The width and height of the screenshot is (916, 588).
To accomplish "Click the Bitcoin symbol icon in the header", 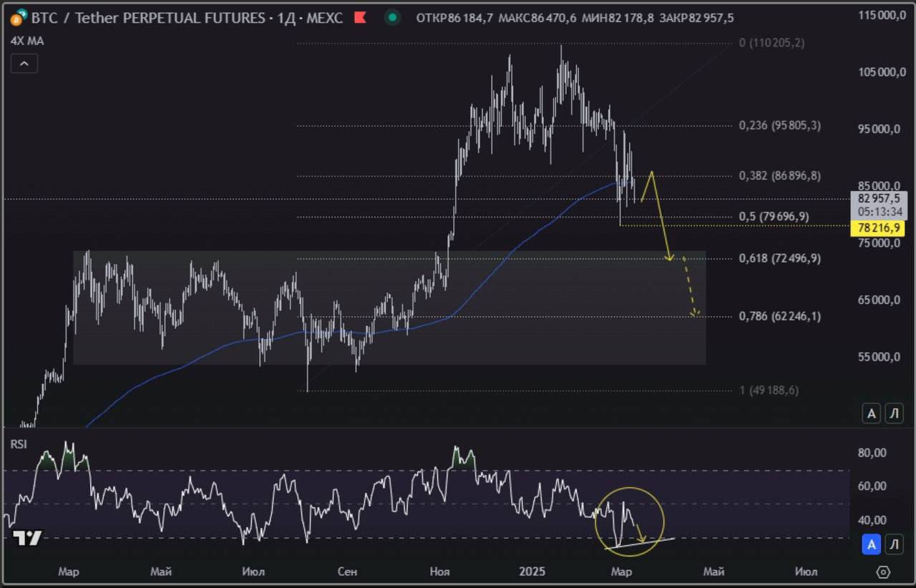I will pyautogui.click(x=19, y=17).
